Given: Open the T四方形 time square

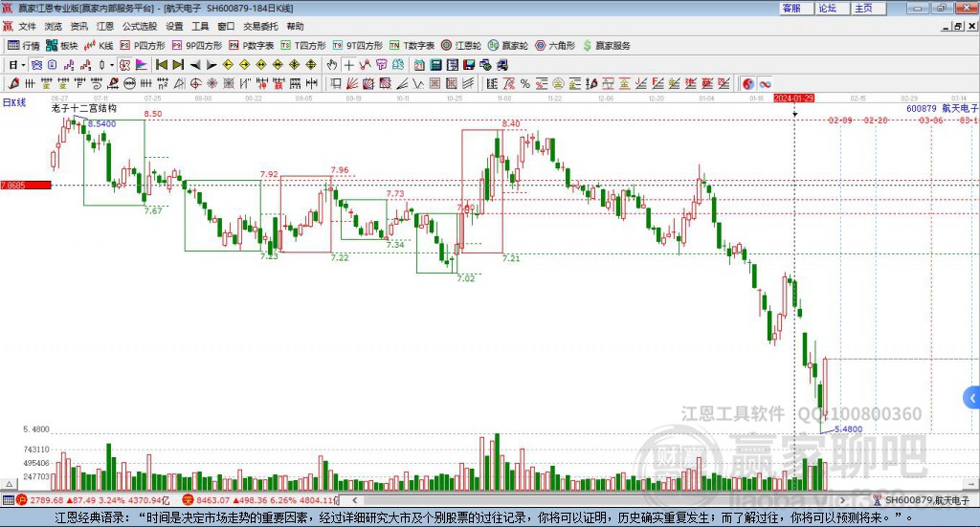Looking at the screenshot, I should (x=303, y=46).
